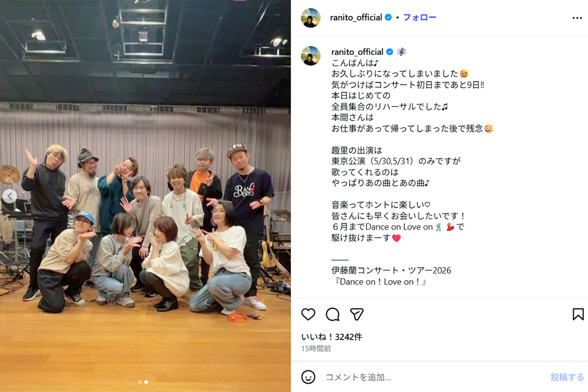Save the post with the bookmark icon
Viewport: 588px width, 392px height.
[578, 314]
